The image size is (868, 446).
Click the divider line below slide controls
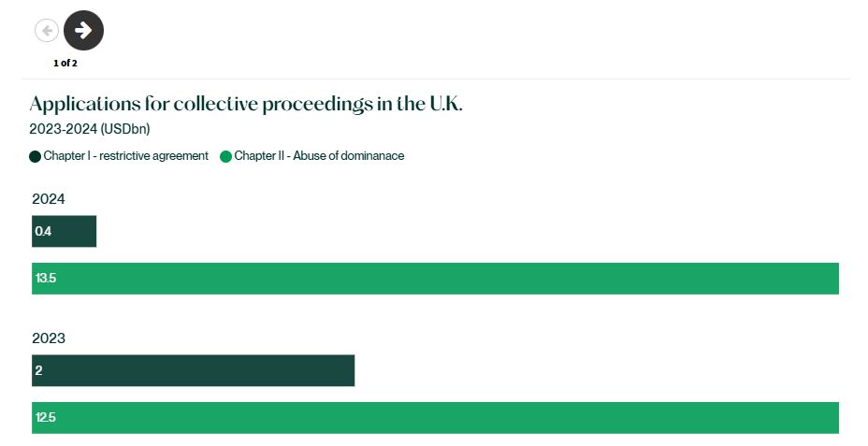coord(435,79)
